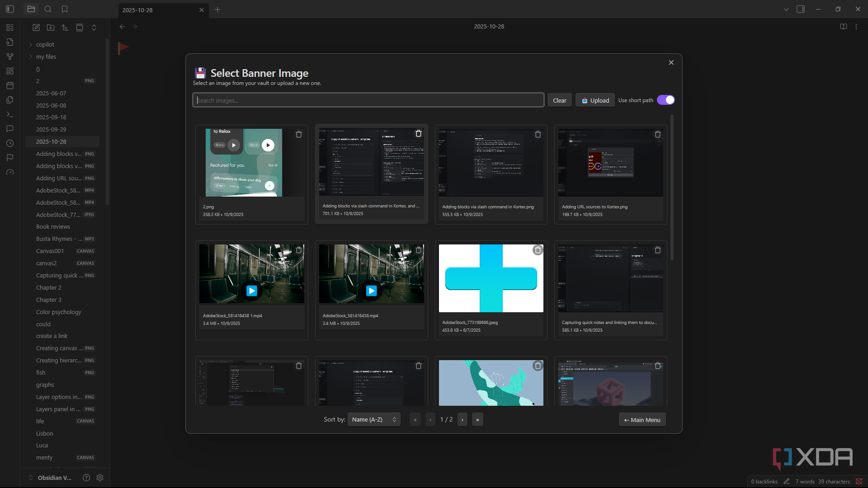Toggle Use short path switch

pyautogui.click(x=666, y=100)
